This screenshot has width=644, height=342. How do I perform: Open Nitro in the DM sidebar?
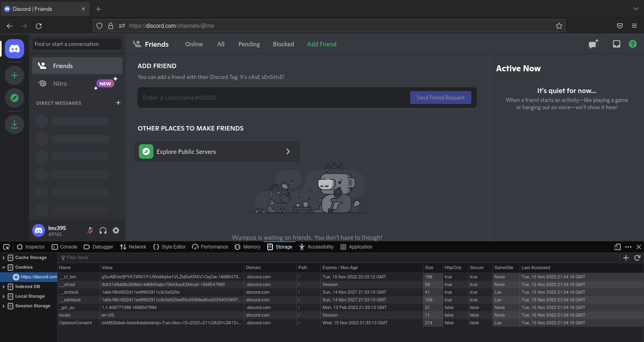point(77,83)
